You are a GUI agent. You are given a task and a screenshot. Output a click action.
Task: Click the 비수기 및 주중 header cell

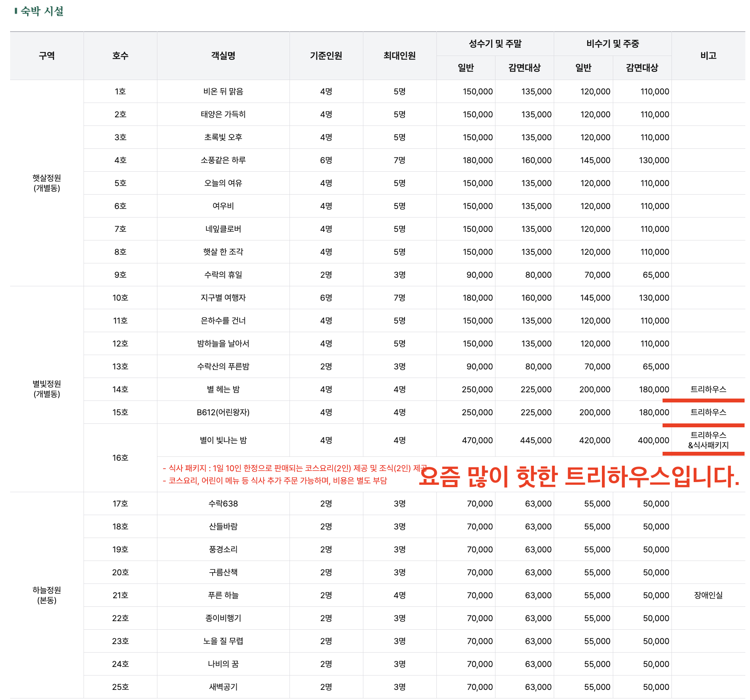tap(612, 44)
